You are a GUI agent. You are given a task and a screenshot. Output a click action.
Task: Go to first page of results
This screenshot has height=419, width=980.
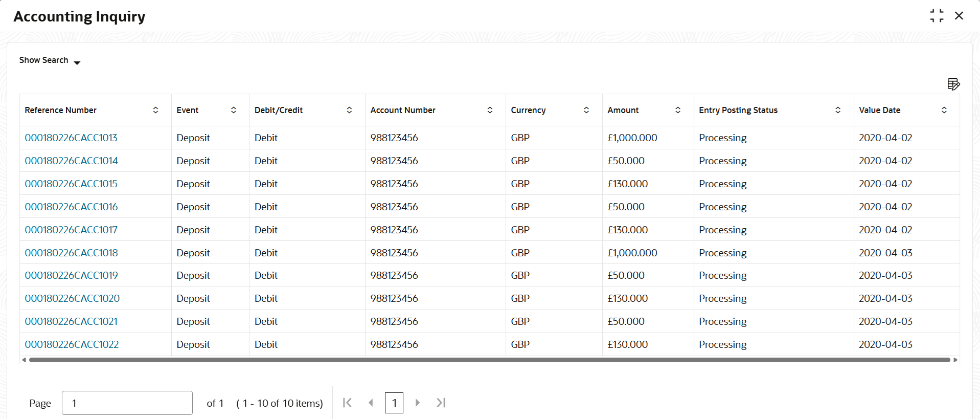pyautogui.click(x=347, y=403)
